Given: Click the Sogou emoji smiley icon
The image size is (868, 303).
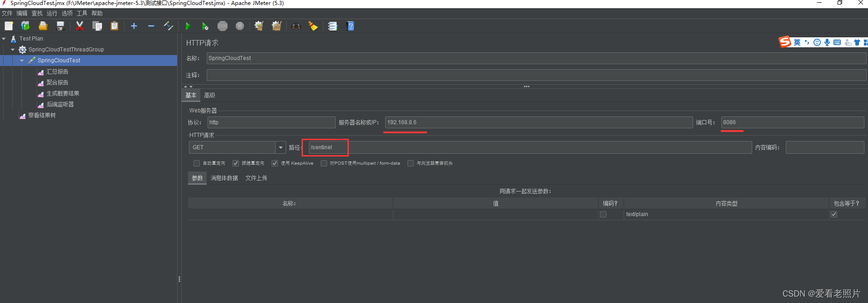Looking at the screenshot, I should [817, 42].
